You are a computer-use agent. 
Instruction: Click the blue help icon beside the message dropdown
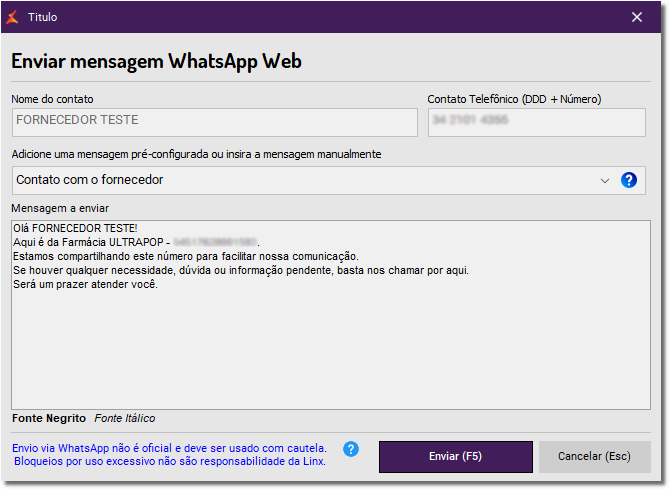tap(629, 180)
